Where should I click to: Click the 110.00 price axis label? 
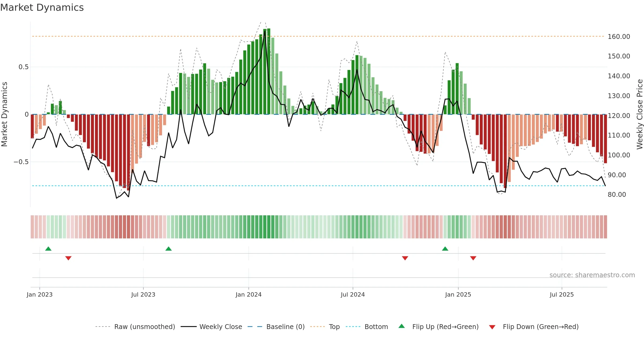click(x=619, y=135)
